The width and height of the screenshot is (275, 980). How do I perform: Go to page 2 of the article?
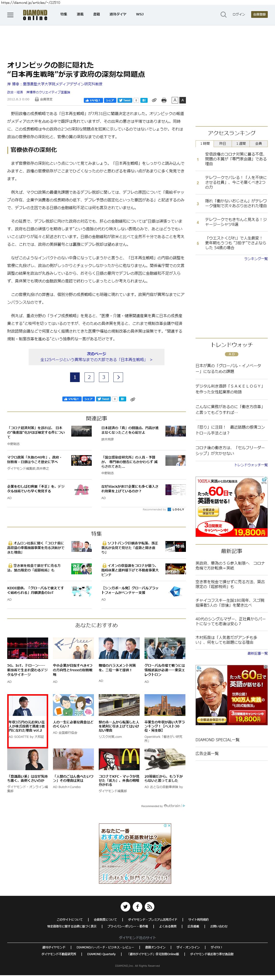(x=89, y=377)
